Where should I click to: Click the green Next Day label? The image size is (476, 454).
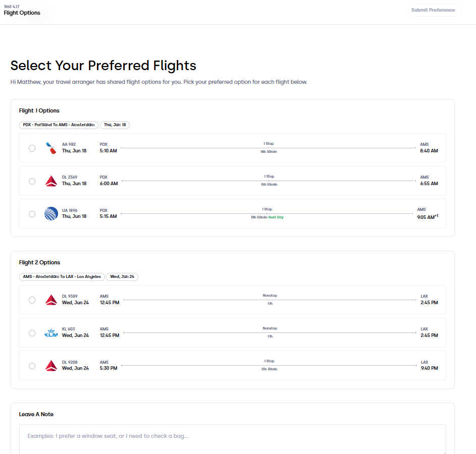click(x=276, y=217)
